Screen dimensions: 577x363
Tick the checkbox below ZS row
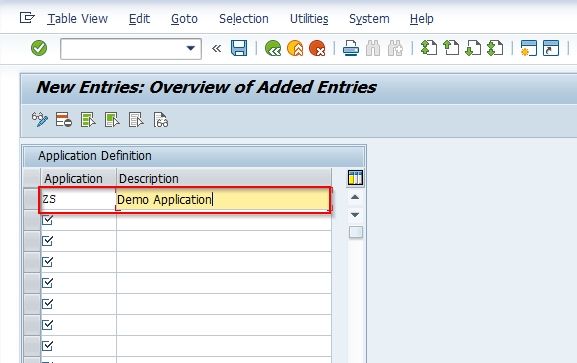[x=47, y=220]
